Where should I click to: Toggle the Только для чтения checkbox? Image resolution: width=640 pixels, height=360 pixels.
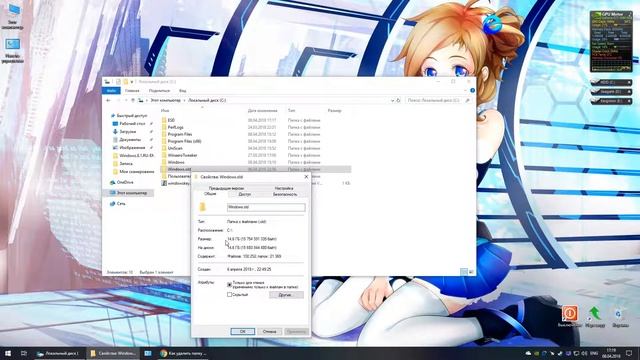[229, 284]
